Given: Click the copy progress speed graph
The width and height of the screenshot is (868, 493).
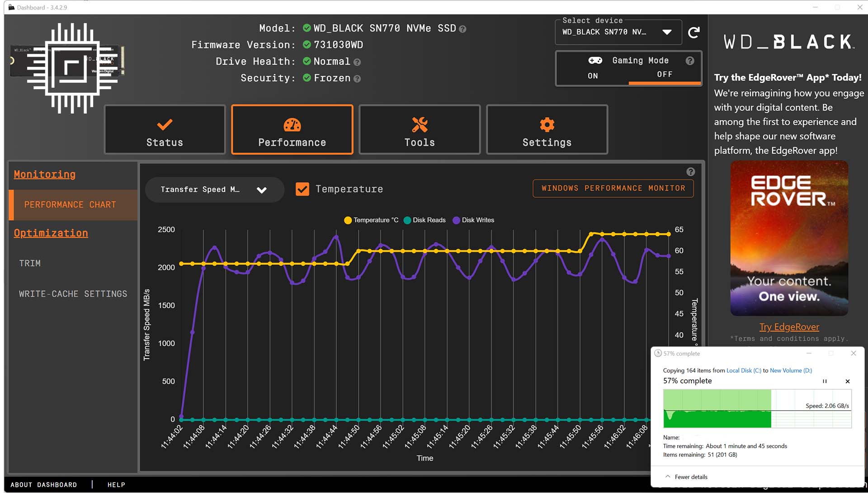Looking at the screenshot, I should point(757,408).
